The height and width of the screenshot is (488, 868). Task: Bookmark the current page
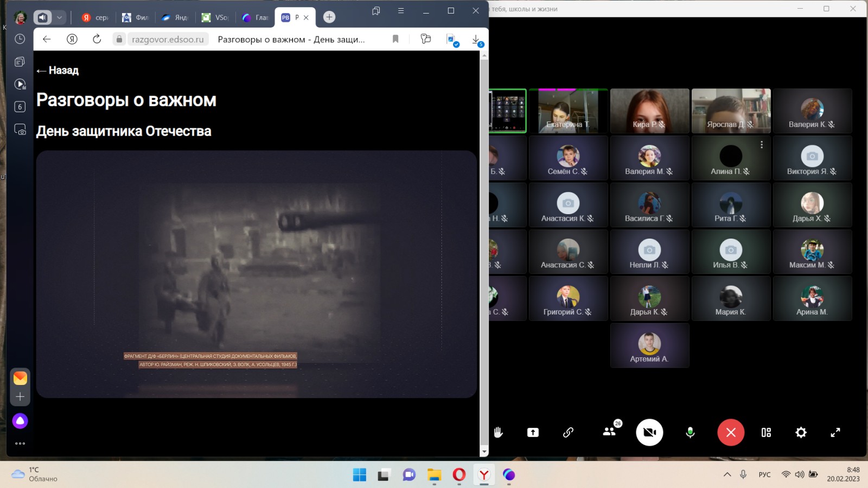[395, 39]
